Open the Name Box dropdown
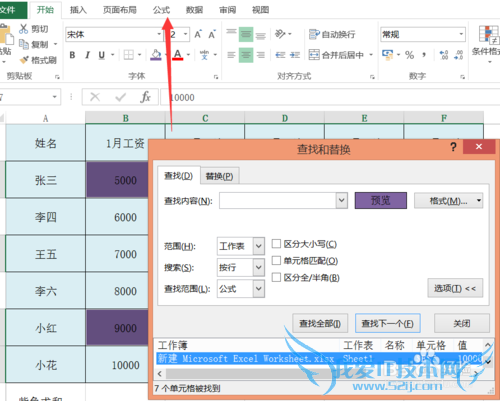The width and height of the screenshot is (500, 401). 54,97
